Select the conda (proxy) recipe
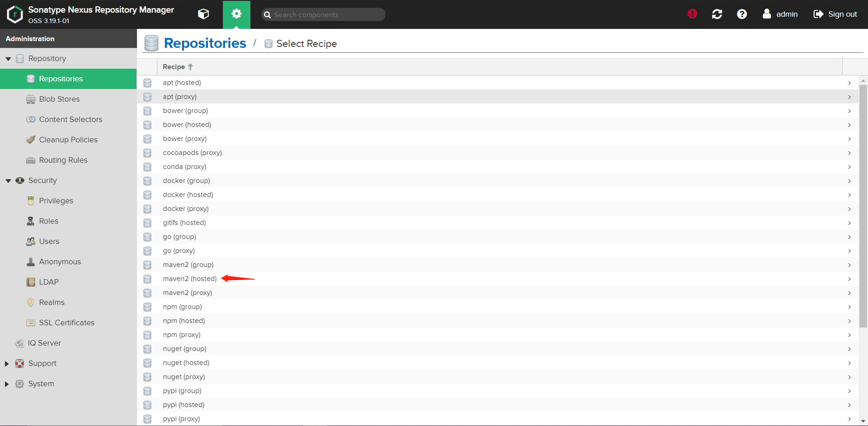Image resolution: width=868 pixels, height=426 pixels. tap(498, 167)
